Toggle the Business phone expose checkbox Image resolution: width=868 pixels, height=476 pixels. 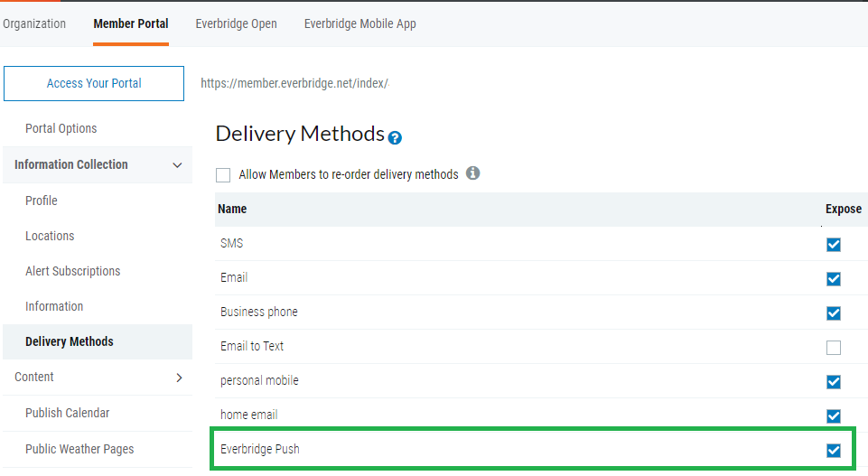pos(833,313)
